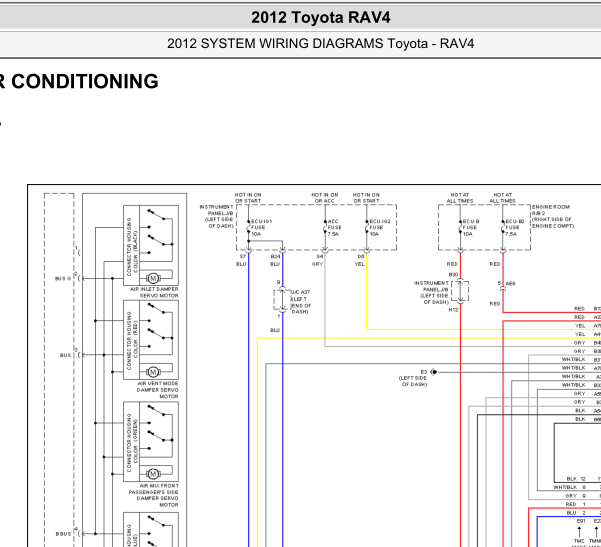Click the 'ECU-B2 FUSE 7.5A' label
Image resolution: width=601 pixels, height=547 pixels.
pos(515,228)
